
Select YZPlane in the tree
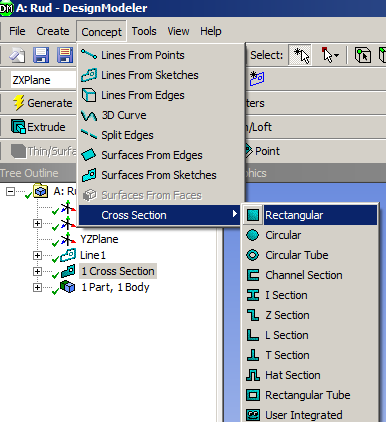click(x=99, y=239)
